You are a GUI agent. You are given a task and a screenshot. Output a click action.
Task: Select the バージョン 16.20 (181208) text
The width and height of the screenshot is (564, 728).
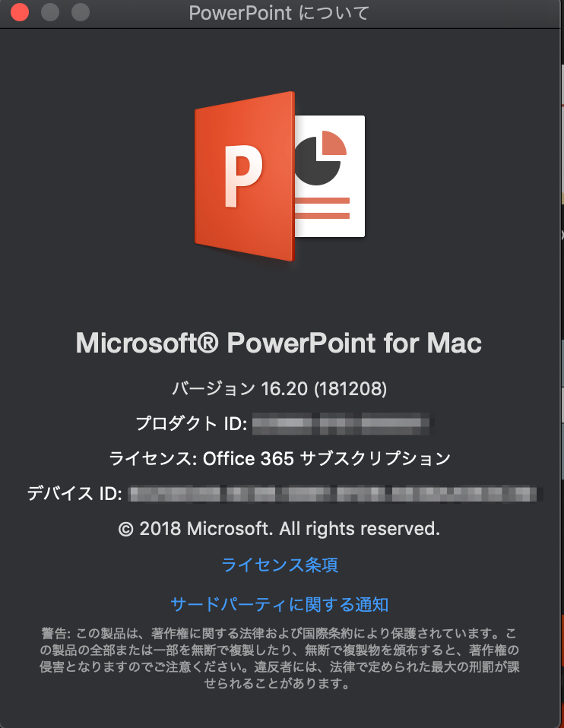point(279,388)
